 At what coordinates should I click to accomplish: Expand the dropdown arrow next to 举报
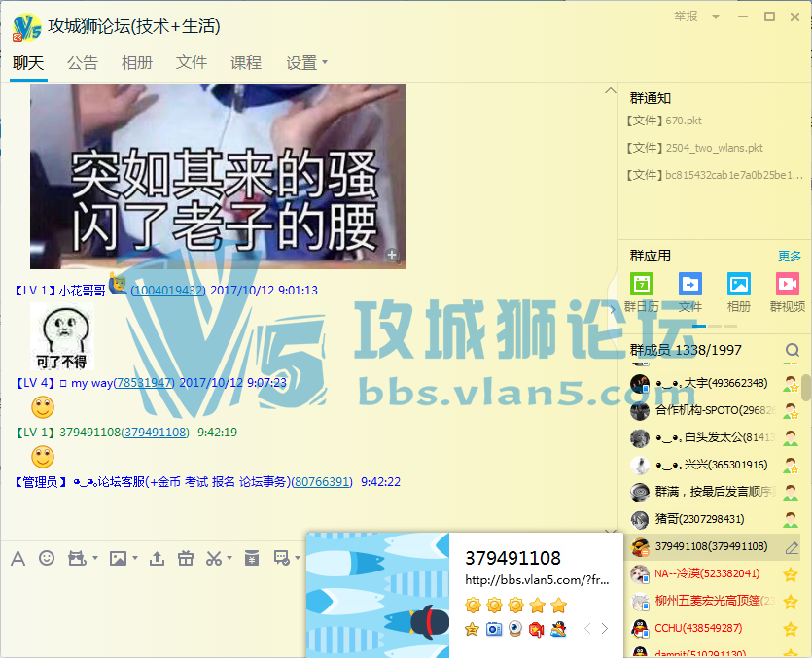(716, 17)
